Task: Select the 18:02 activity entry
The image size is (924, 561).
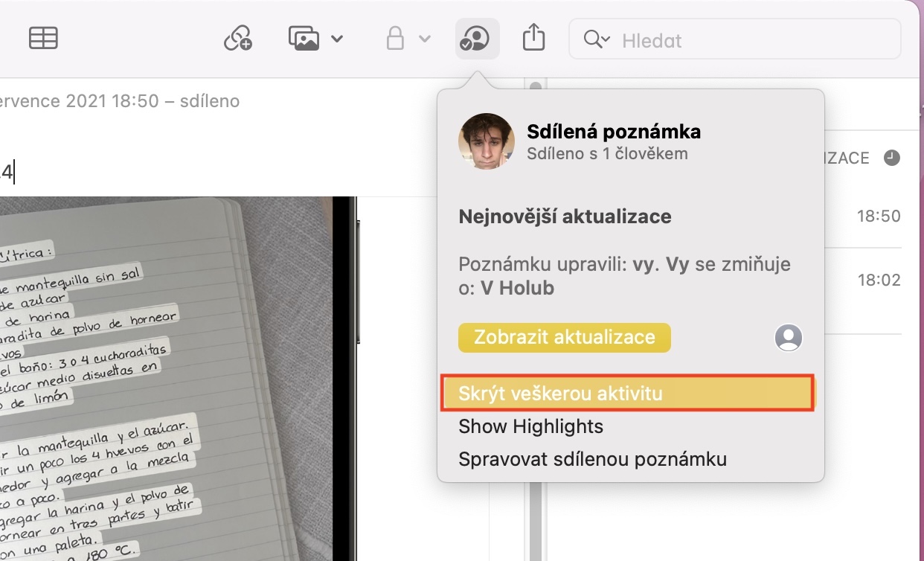Action: [879, 280]
